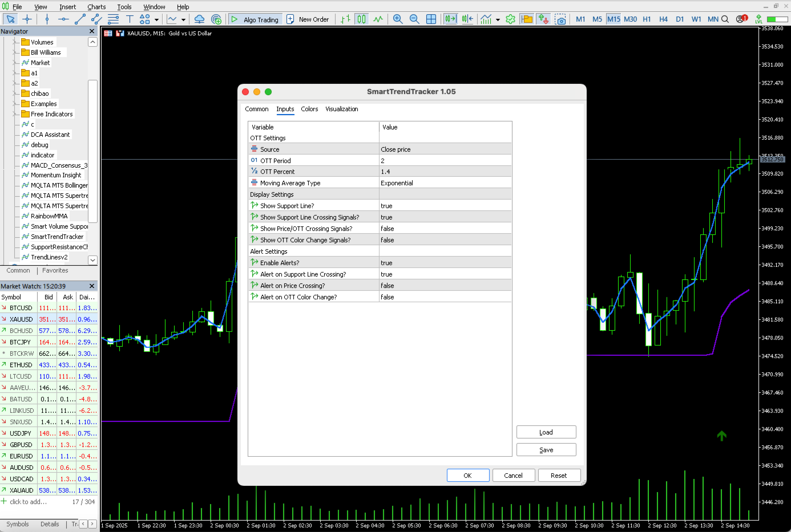Open the indicators list dropdown arrow
This screenshot has height=532, width=791.
click(498, 19)
